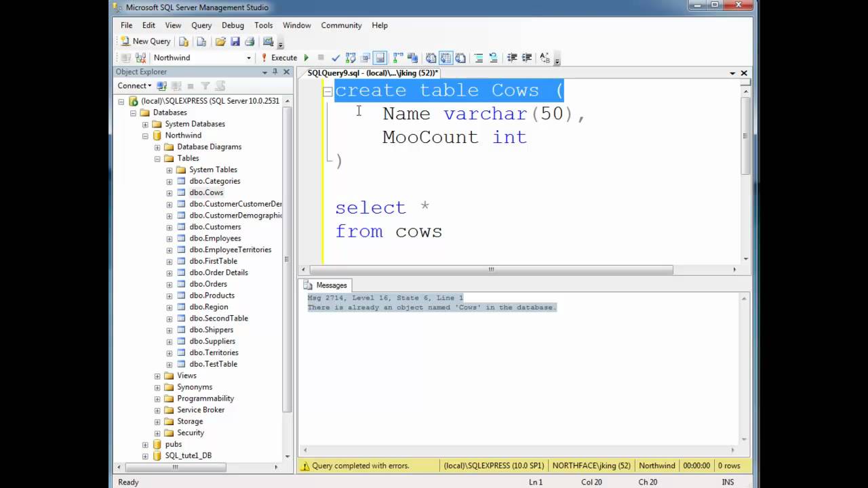The width and height of the screenshot is (868, 488).
Task: Select the Programmability folder
Action: click(205, 399)
